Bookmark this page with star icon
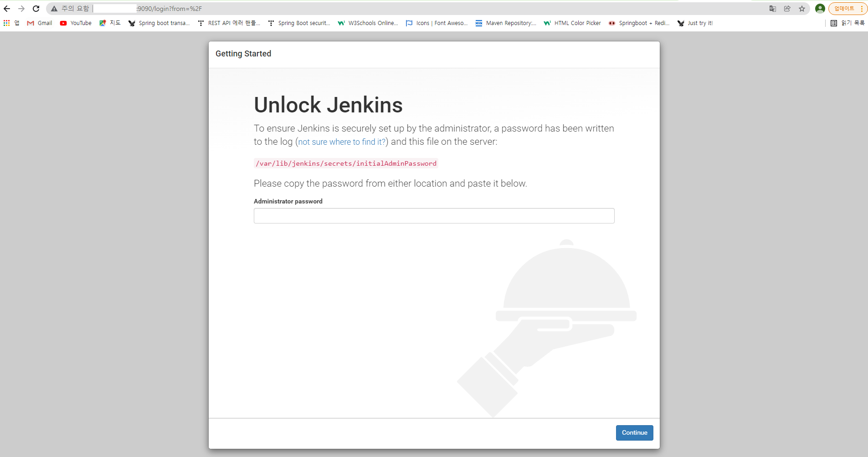 (x=802, y=9)
